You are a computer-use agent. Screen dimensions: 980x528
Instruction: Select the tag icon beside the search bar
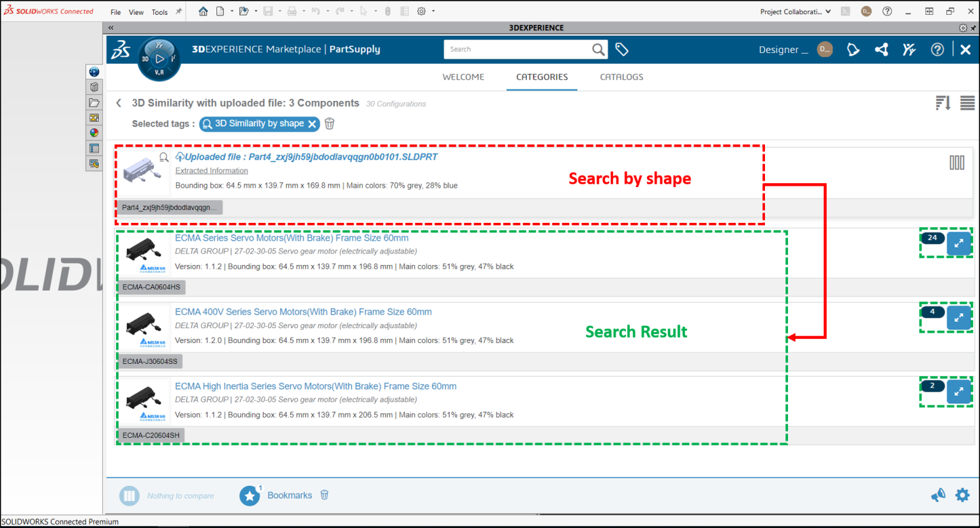pos(621,49)
